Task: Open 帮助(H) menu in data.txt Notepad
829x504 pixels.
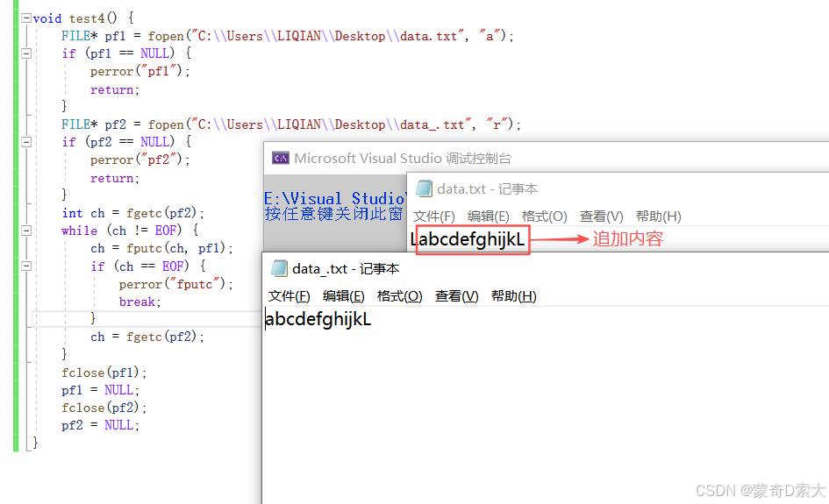Action: pyautogui.click(x=658, y=217)
